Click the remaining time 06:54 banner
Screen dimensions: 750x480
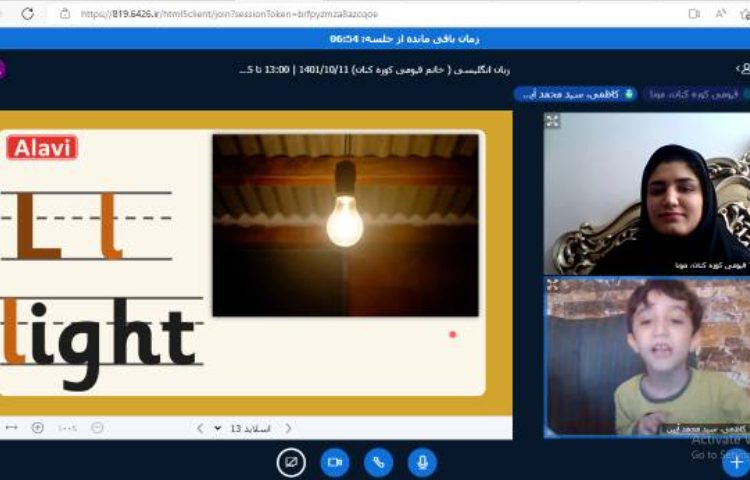(404, 39)
